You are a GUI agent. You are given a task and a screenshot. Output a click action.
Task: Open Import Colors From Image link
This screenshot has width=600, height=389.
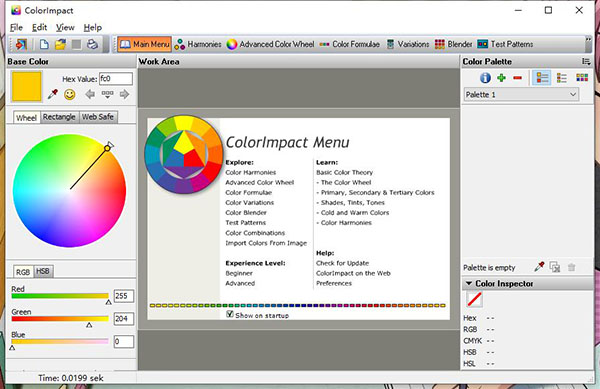click(266, 243)
